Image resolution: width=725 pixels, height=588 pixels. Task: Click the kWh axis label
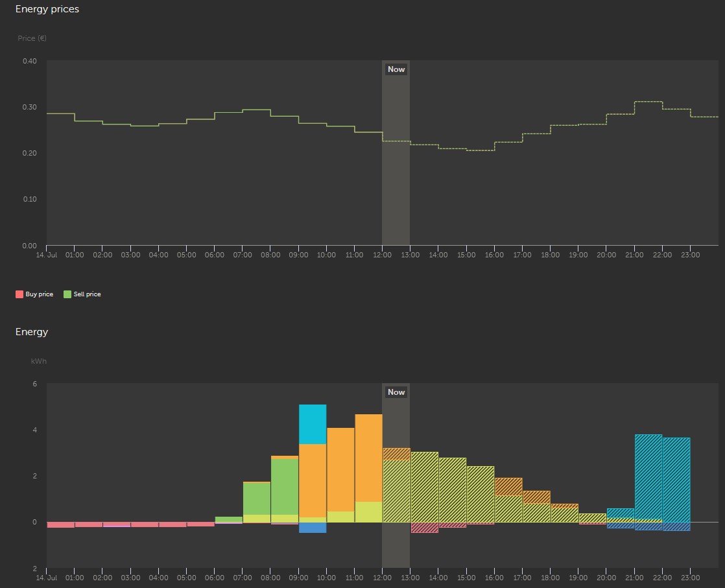[x=38, y=361]
